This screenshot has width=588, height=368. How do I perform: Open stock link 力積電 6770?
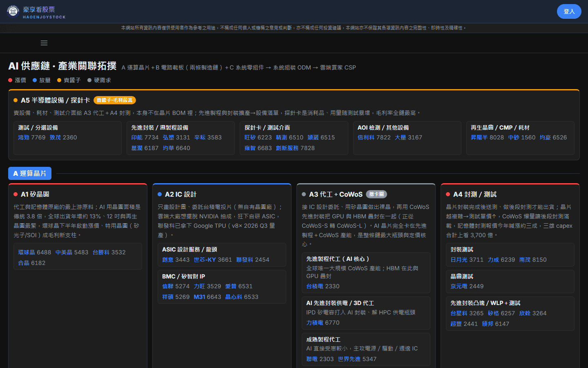click(323, 323)
